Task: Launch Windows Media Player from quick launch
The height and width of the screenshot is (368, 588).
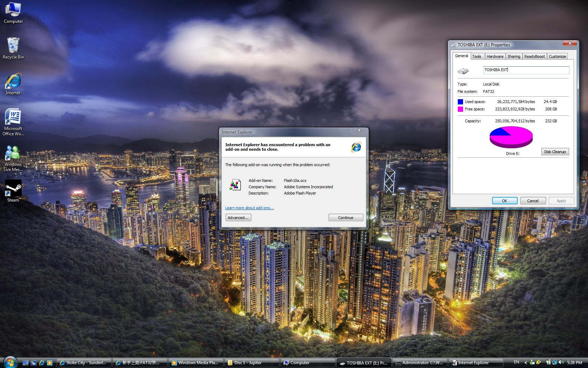Action: [x=50, y=363]
